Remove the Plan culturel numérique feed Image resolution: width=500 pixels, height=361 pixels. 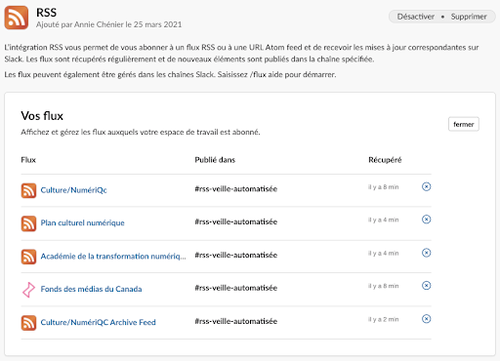pos(426,219)
